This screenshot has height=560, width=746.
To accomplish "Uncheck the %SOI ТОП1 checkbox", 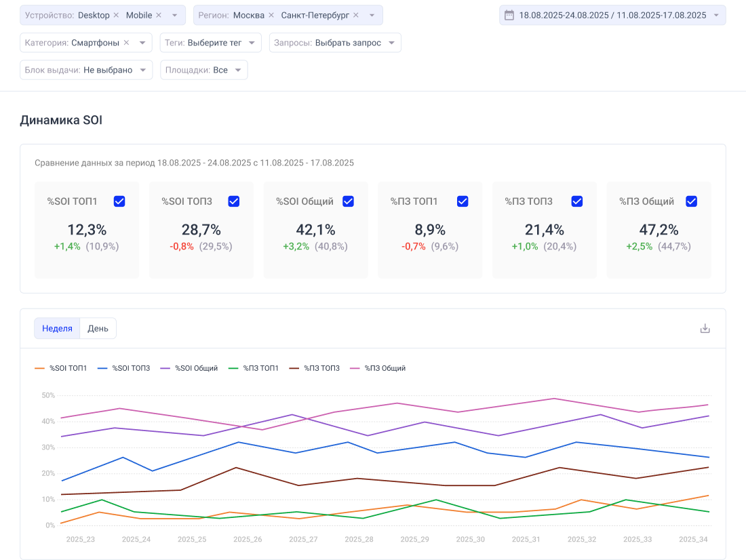I will point(119,201).
